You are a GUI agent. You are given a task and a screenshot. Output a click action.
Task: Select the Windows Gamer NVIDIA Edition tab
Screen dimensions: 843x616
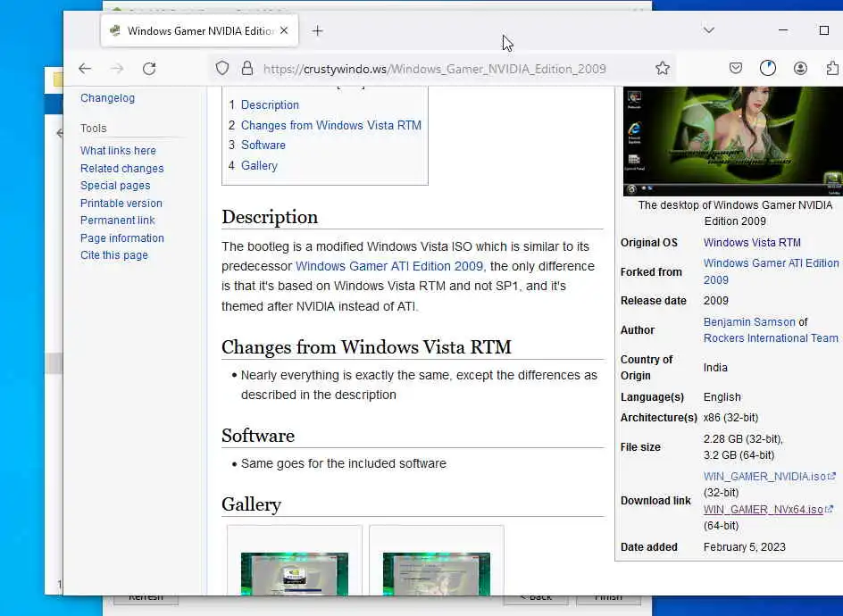199,30
